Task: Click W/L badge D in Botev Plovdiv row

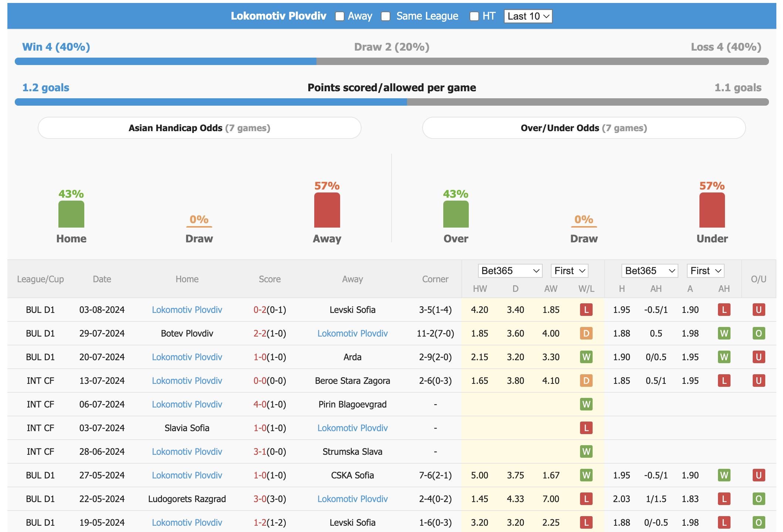Action: 586,333
